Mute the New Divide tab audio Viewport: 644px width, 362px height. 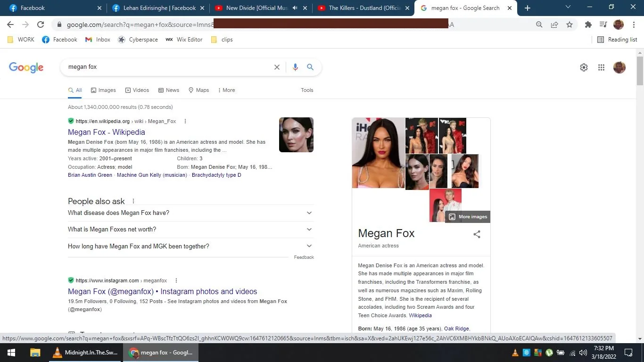click(x=295, y=8)
